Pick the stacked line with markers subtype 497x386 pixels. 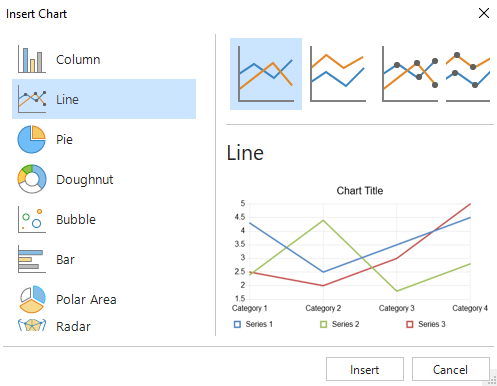click(x=468, y=76)
